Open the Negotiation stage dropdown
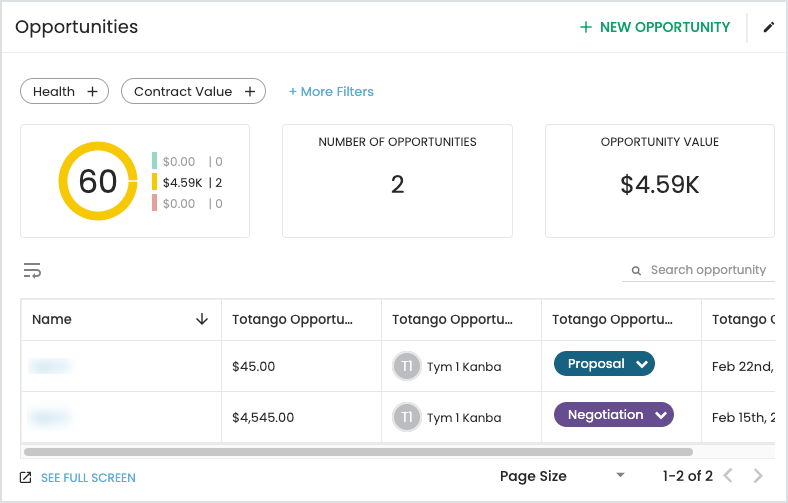This screenshot has width=788, height=503. [x=614, y=415]
